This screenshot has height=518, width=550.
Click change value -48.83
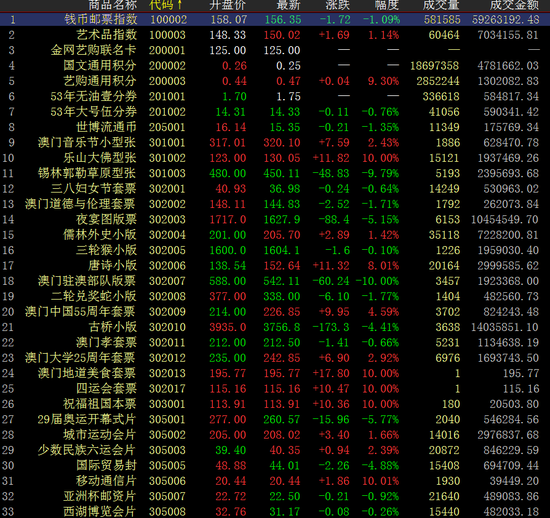pyautogui.click(x=331, y=173)
